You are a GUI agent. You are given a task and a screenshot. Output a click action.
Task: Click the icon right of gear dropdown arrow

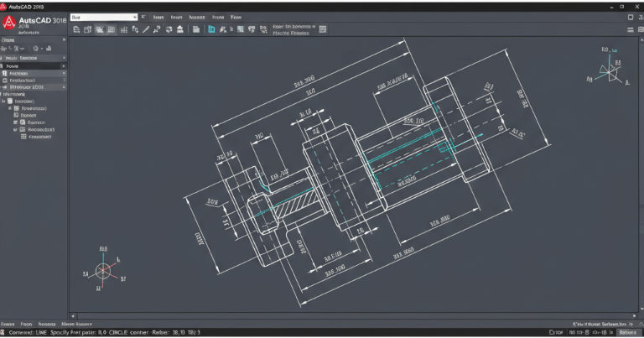49,49
